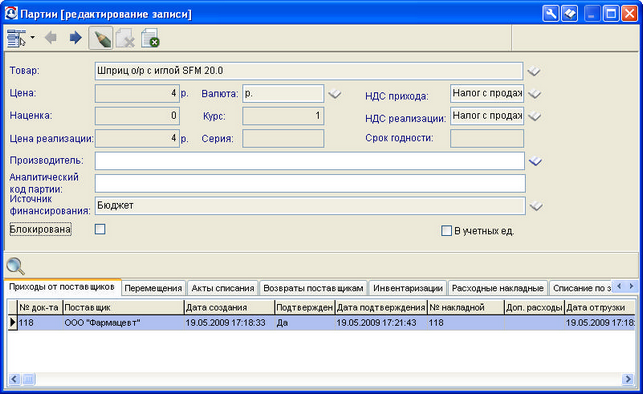Sort by the Подтвержден column header
The image size is (643, 394).
coord(305,307)
